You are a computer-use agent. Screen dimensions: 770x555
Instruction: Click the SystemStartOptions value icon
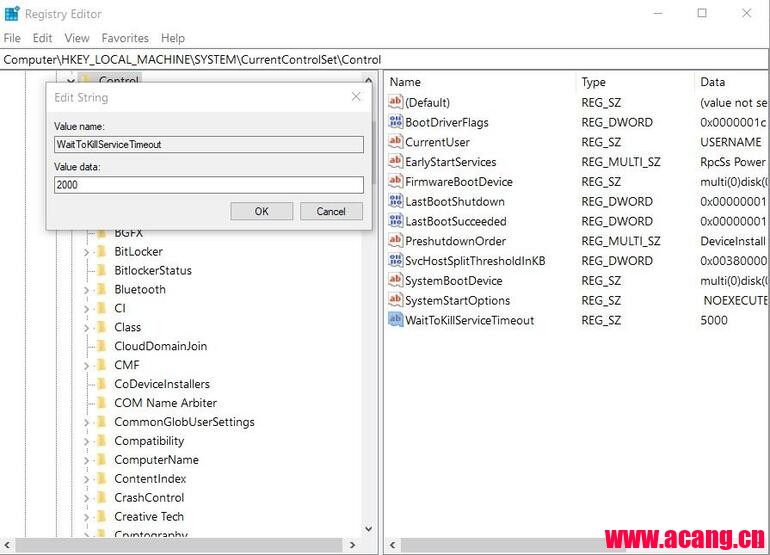click(x=395, y=300)
